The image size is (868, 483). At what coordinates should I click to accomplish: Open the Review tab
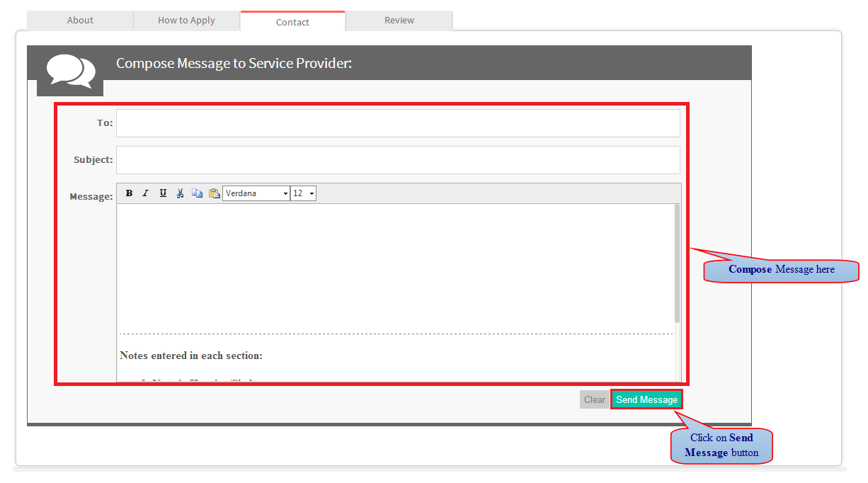399,21
